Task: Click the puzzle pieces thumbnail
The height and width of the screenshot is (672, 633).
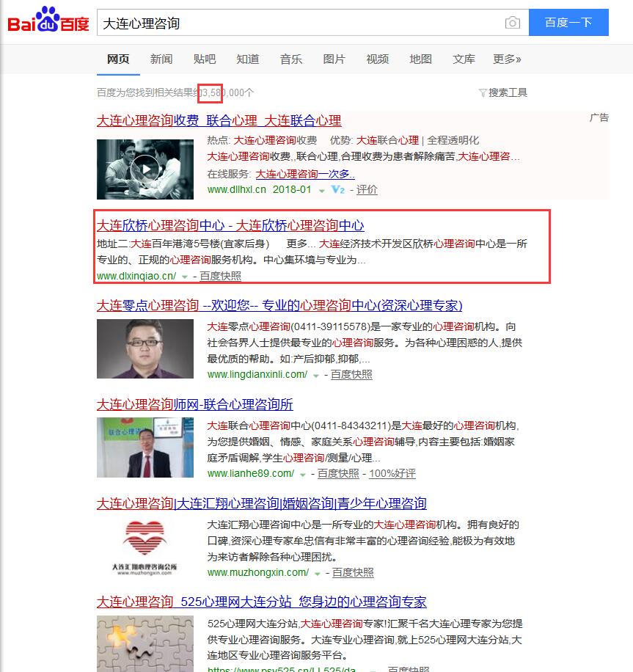Action: tap(145, 643)
